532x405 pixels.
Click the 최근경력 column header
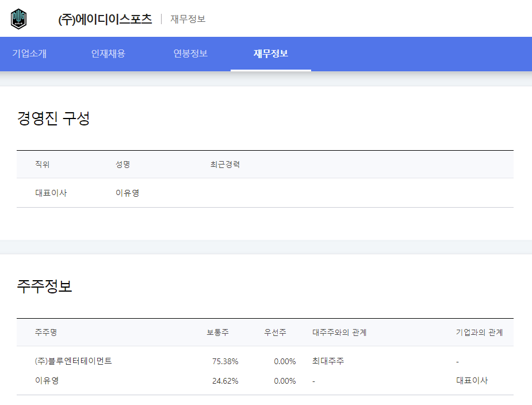(x=225, y=165)
